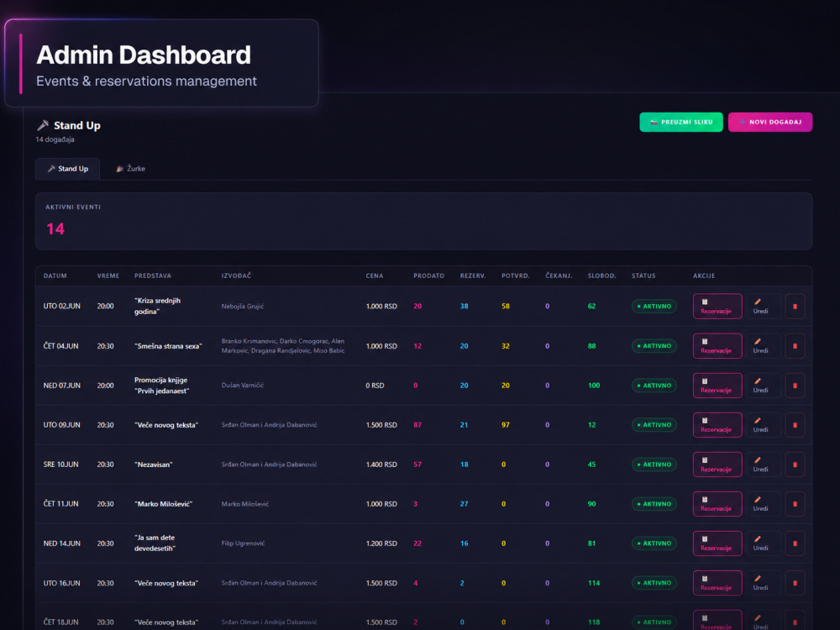Screen dimensions: 840x630
Task: Delete the NED 14.JUN event
Action: [x=795, y=543]
